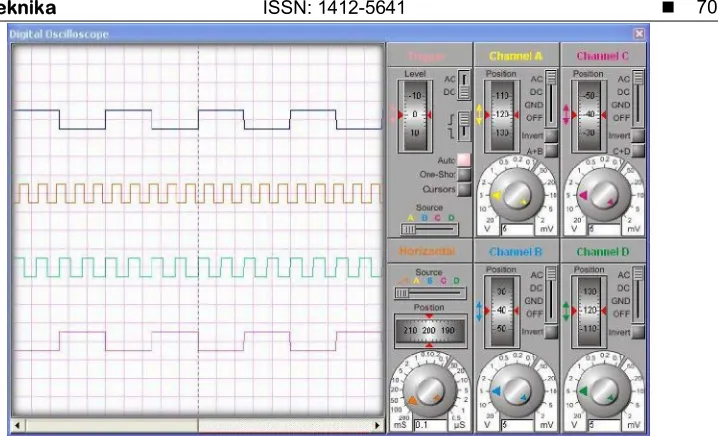Click DC label in Channel B
Image resolution: width=718 pixels, height=436 pixels.
(536, 288)
